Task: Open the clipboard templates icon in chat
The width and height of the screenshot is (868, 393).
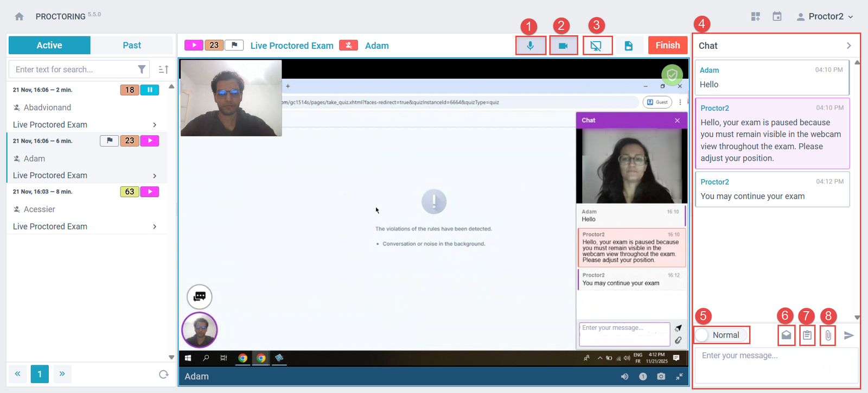Action: pyautogui.click(x=807, y=335)
